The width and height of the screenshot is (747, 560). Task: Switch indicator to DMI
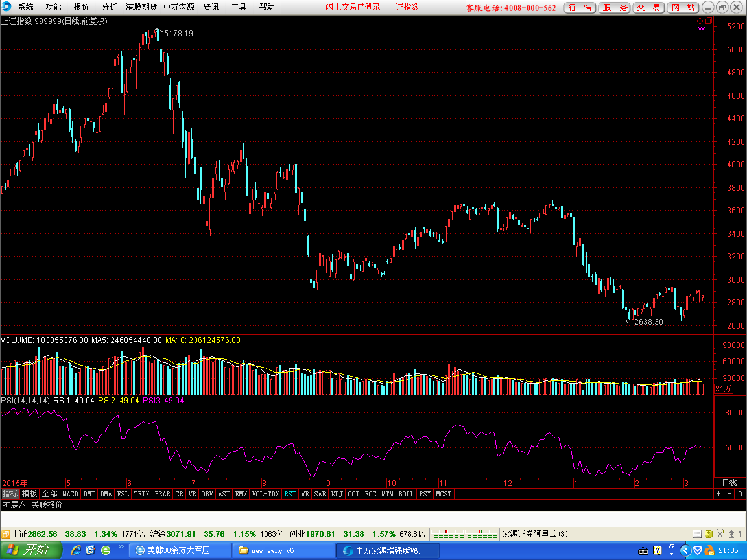[x=89, y=494]
